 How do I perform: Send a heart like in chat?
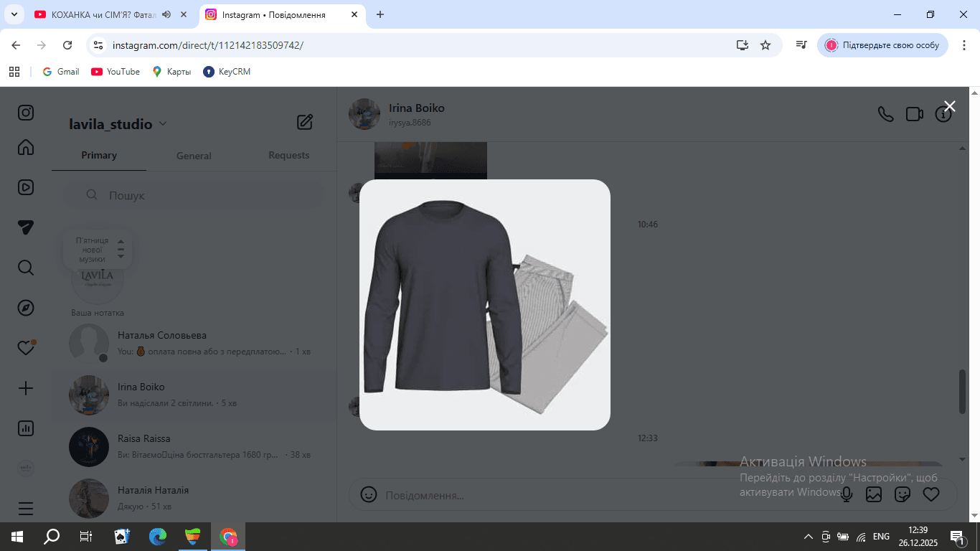point(931,494)
